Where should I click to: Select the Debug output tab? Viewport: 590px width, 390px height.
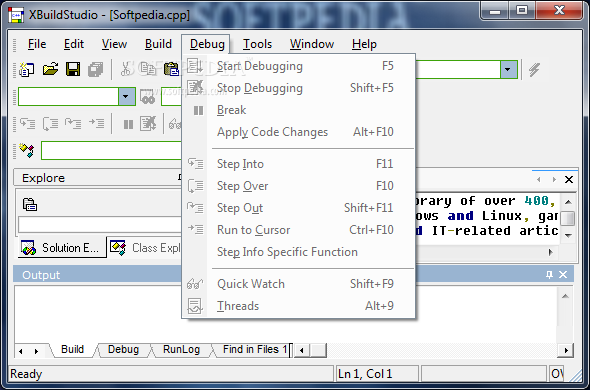(x=123, y=349)
